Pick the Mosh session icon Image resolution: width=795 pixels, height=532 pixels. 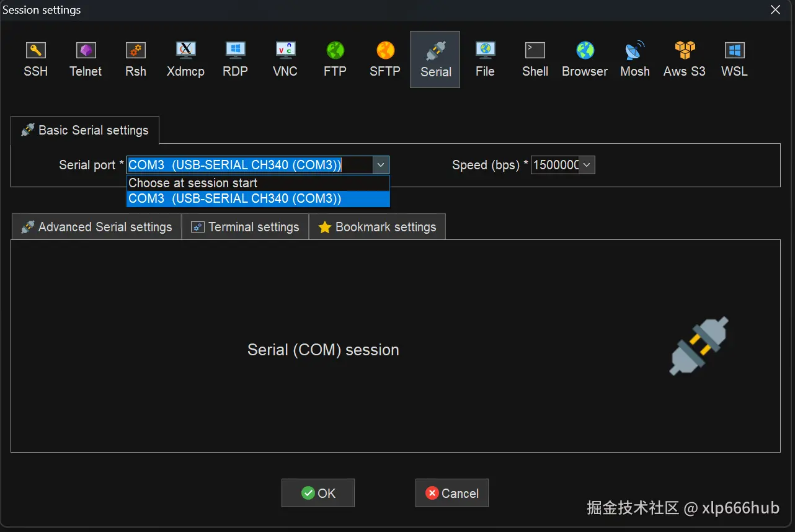click(x=635, y=60)
